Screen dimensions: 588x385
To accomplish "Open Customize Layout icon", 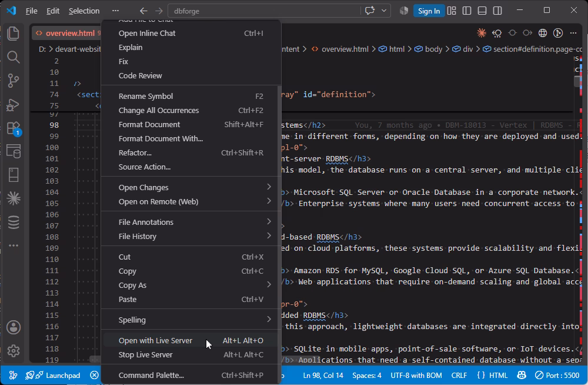I will pyautogui.click(x=452, y=11).
